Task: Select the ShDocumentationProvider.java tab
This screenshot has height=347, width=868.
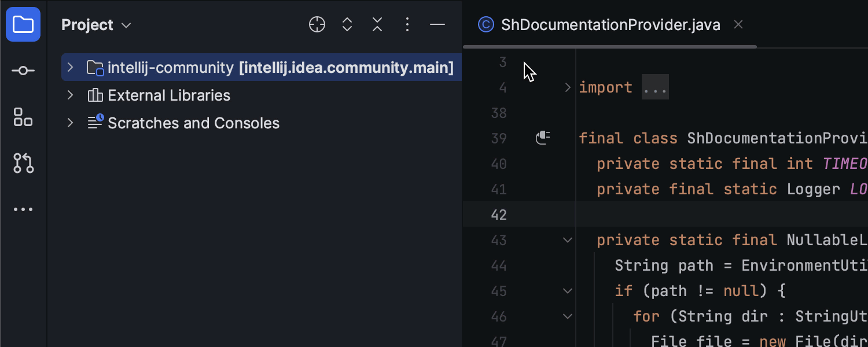Action: 610,24
